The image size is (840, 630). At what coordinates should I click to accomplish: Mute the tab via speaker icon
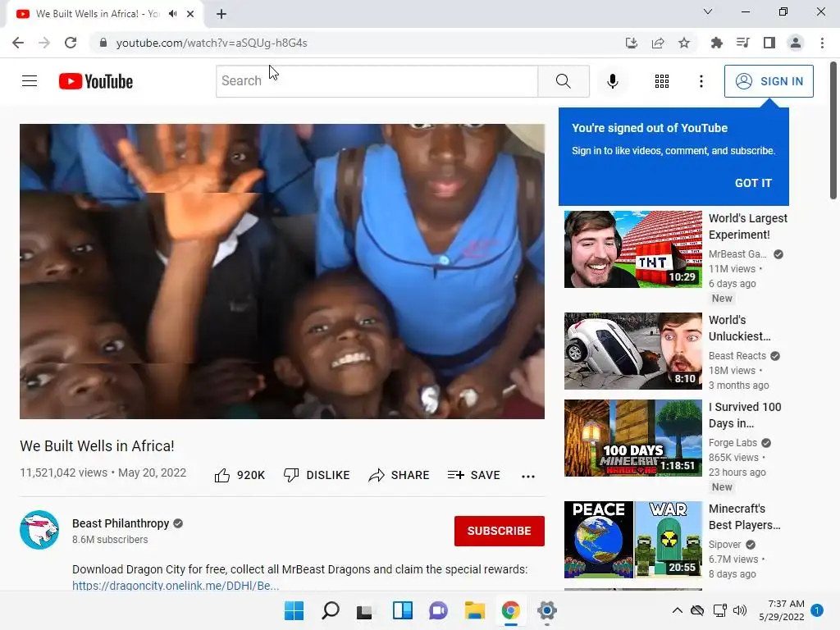(173, 14)
